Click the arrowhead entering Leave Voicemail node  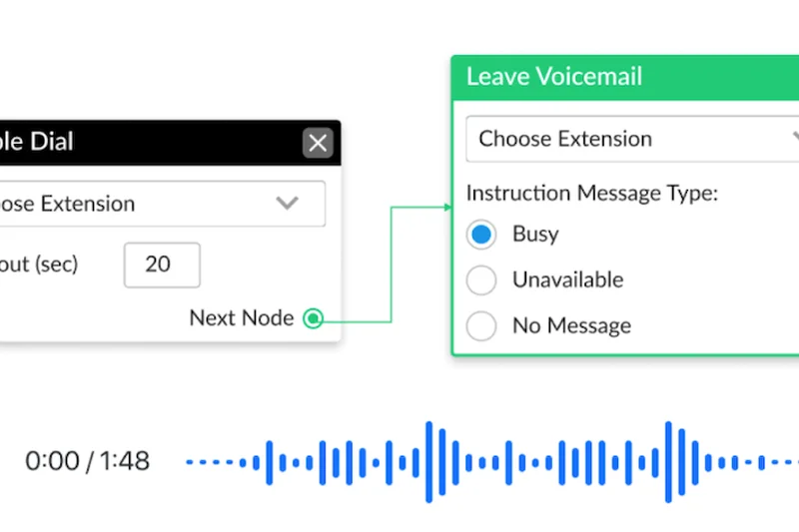pos(447,208)
